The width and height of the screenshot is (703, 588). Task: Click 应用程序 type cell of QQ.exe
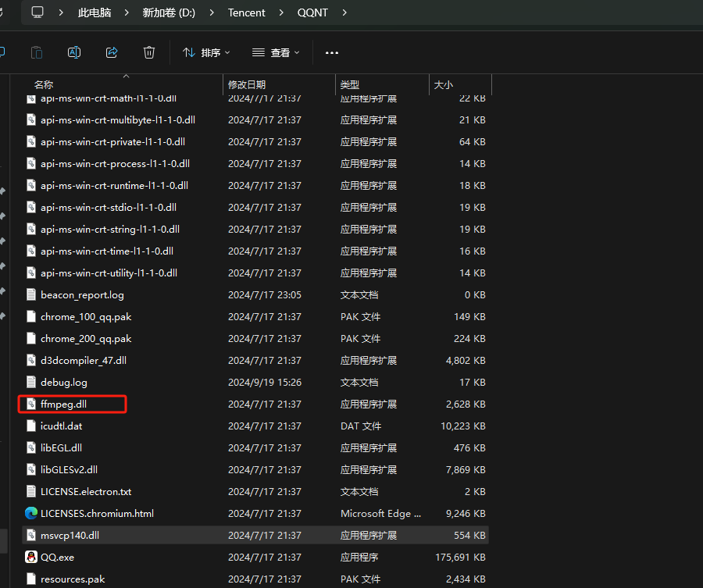pyautogui.click(x=359, y=557)
